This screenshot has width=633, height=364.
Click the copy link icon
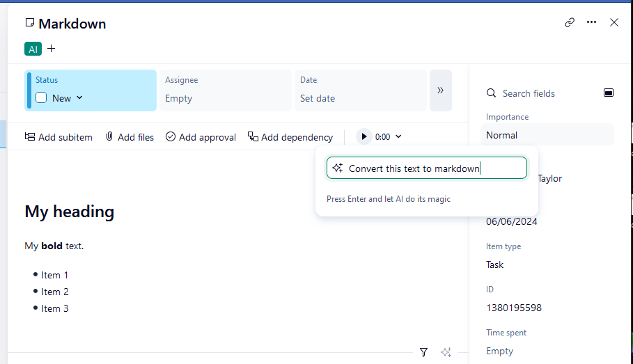click(570, 22)
